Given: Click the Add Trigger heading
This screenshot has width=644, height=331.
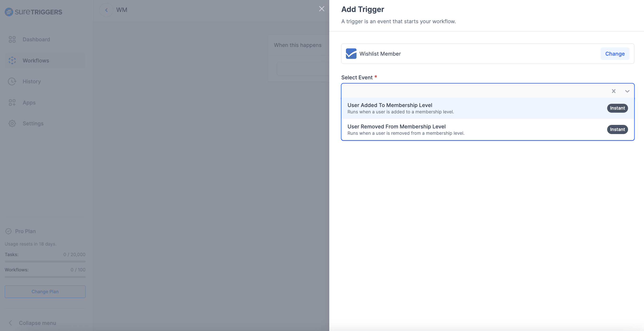Looking at the screenshot, I should (x=363, y=9).
